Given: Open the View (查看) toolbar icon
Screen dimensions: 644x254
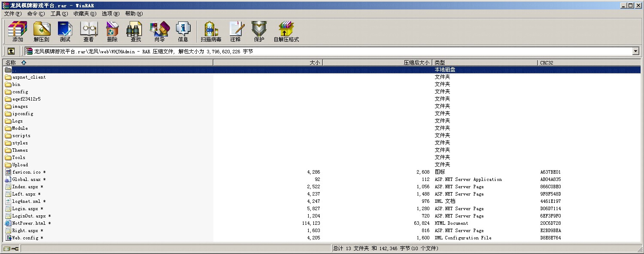Looking at the screenshot, I should click(88, 31).
